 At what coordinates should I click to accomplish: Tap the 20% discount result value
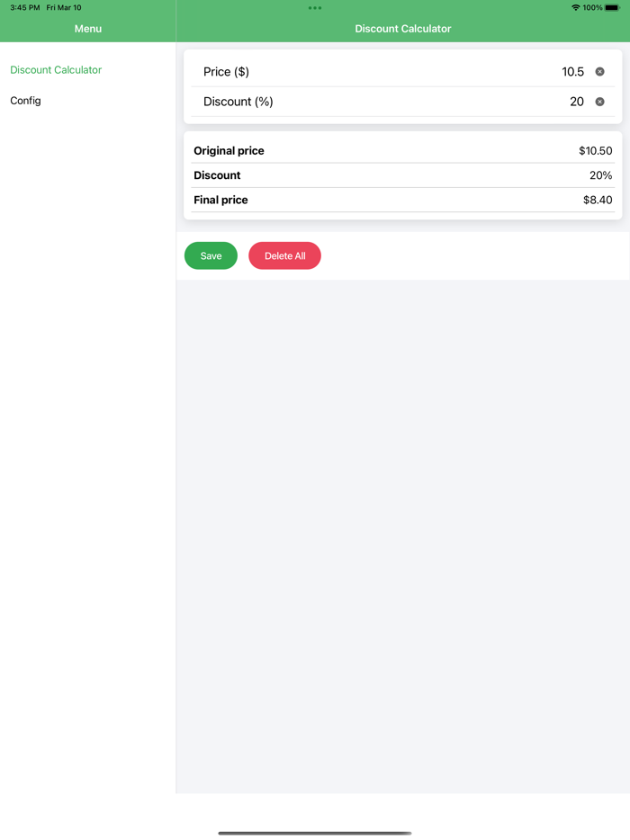pos(601,175)
